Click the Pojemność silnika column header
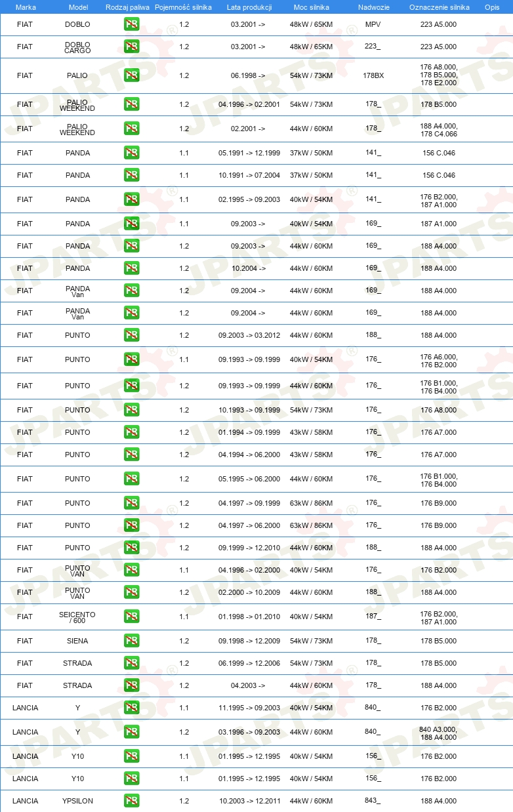This screenshot has width=513, height=812. 183,7
